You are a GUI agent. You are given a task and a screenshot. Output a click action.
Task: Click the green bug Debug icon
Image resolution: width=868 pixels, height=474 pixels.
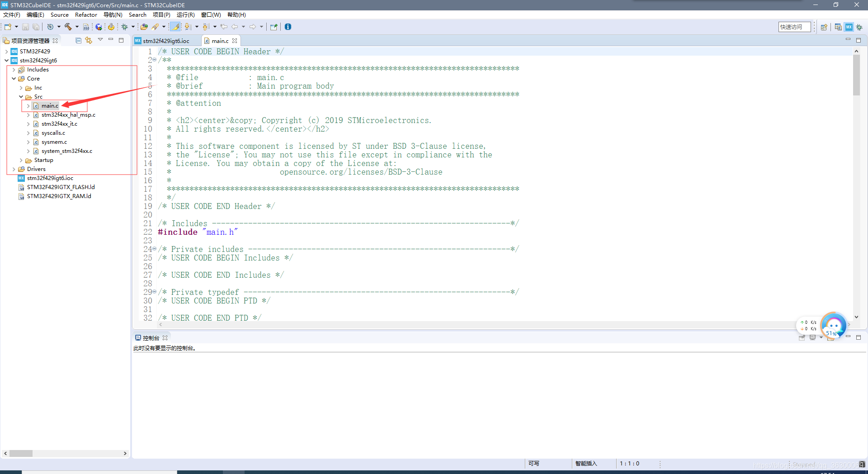124,27
